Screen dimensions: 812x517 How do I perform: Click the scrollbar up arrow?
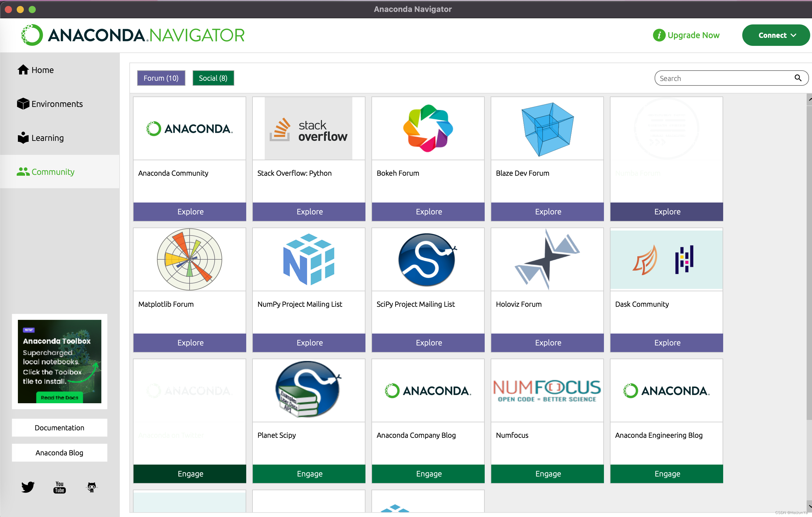(809, 99)
